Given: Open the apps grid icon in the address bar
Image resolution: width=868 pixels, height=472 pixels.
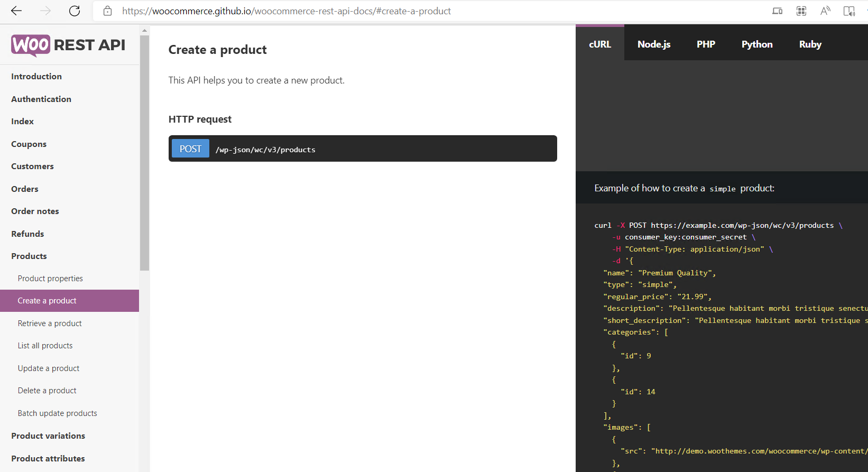Looking at the screenshot, I should [x=801, y=11].
